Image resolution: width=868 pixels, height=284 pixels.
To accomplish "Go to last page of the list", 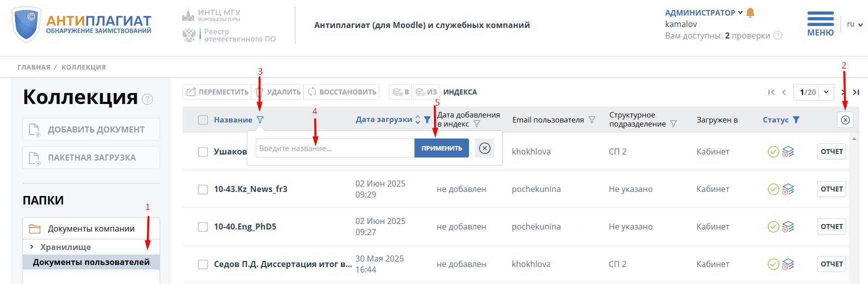I will (856, 92).
